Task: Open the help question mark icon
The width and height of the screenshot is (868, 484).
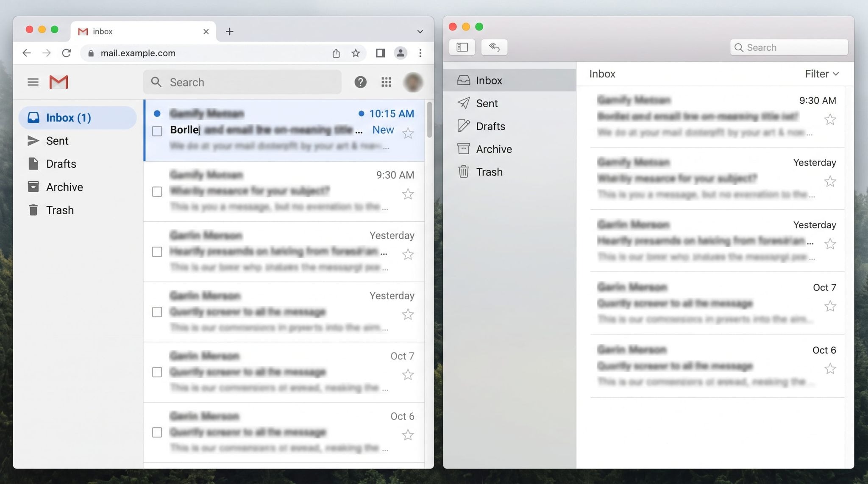Action: coord(360,82)
